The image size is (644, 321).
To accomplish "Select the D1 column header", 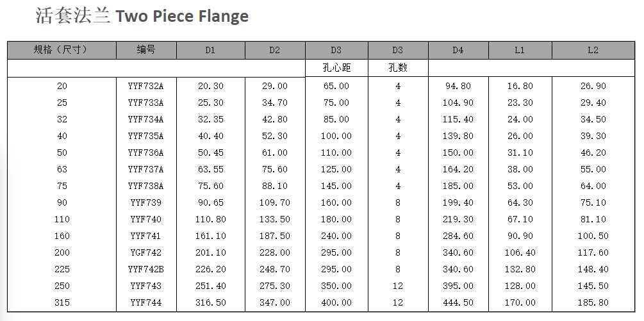I will pyautogui.click(x=211, y=50).
